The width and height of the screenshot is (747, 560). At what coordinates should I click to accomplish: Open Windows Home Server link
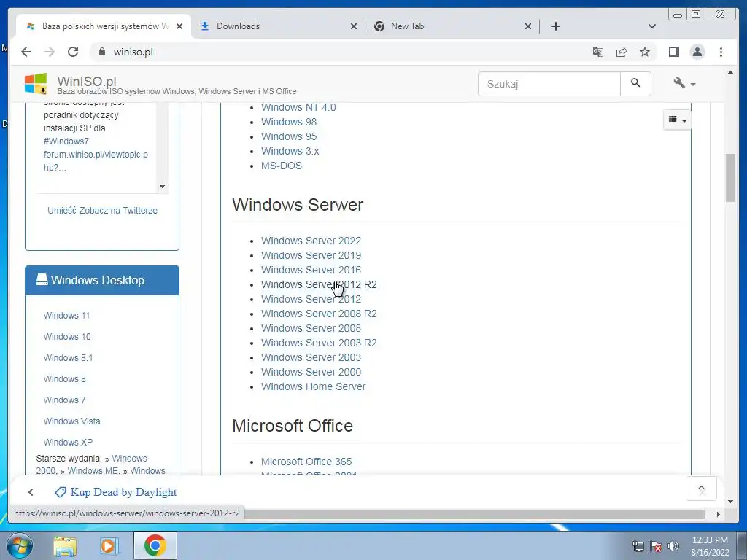pos(314,386)
